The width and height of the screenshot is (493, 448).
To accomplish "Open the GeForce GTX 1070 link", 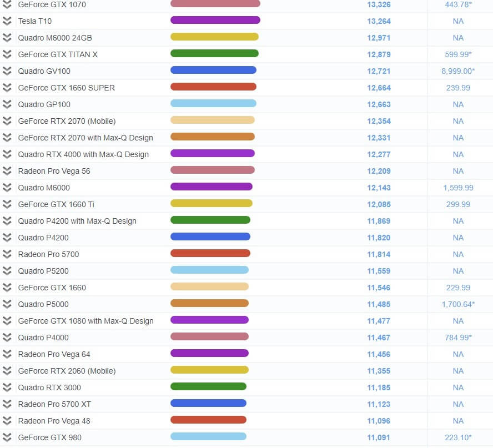I will pyautogui.click(x=52, y=4).
